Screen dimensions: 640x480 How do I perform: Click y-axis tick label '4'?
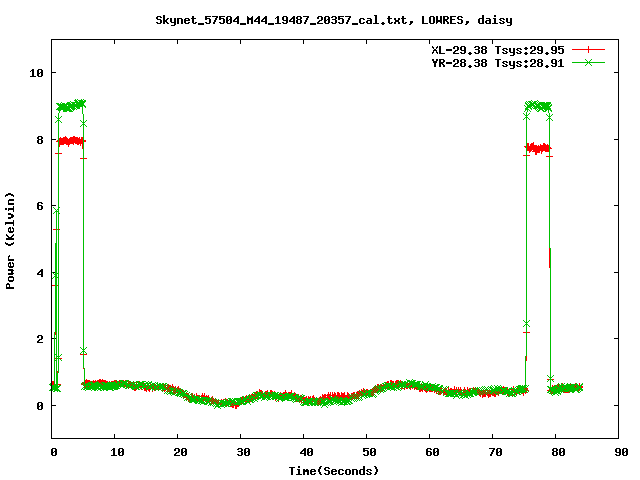click(40, 273)
